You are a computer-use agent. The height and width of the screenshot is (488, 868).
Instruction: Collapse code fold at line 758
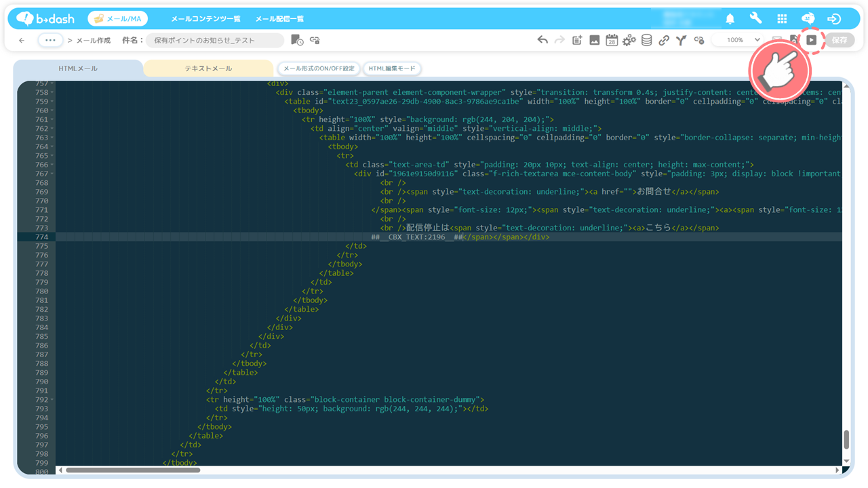[53, 92]
